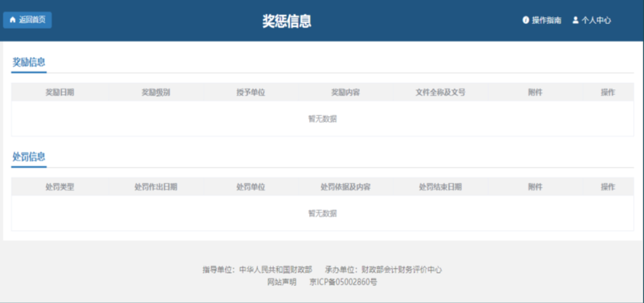
Task: Click the user icon beside 个人中心
Action: (x=575, y=21)
